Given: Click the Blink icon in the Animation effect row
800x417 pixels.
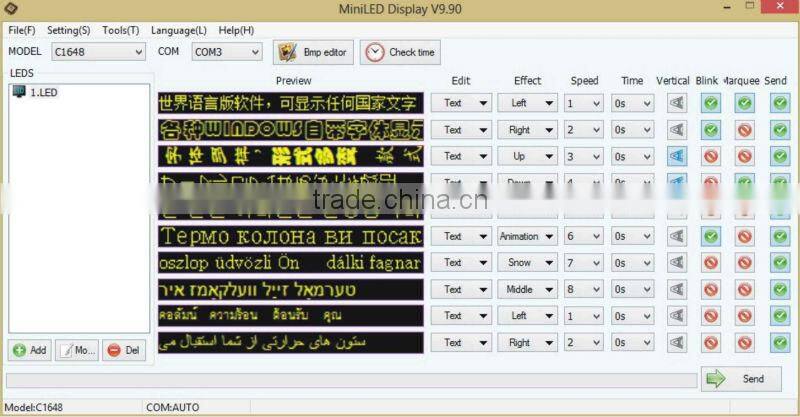Looking at the screenshot, I should 711,237.
